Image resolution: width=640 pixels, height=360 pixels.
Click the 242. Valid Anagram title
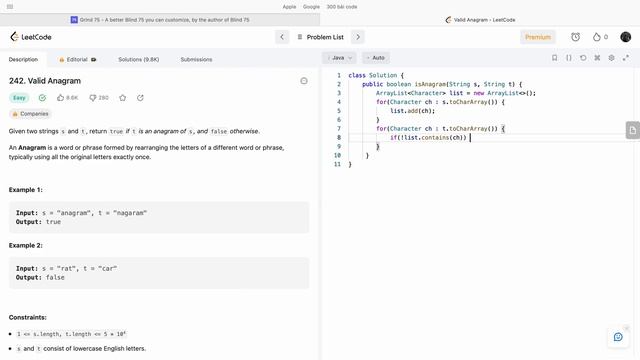click(x=45, y=81)
